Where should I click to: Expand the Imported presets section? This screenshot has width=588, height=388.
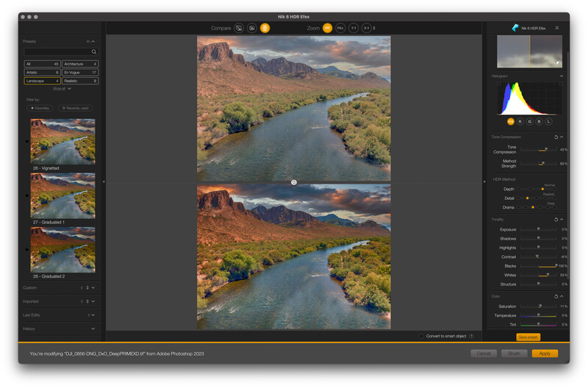coord(93,301)
